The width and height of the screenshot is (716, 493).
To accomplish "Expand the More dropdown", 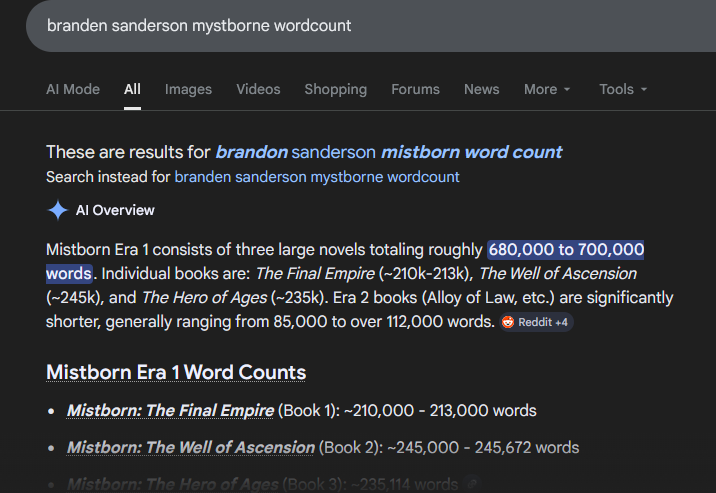I will click(547, 89).
